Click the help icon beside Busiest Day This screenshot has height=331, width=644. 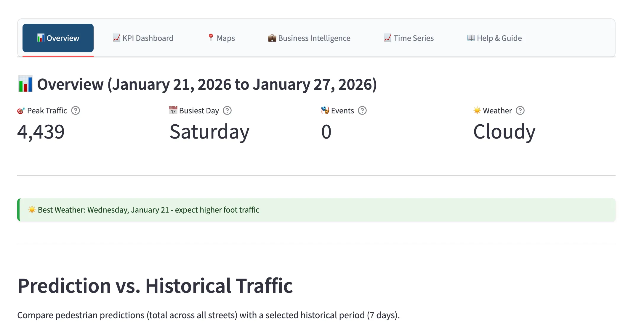[227, 110]
